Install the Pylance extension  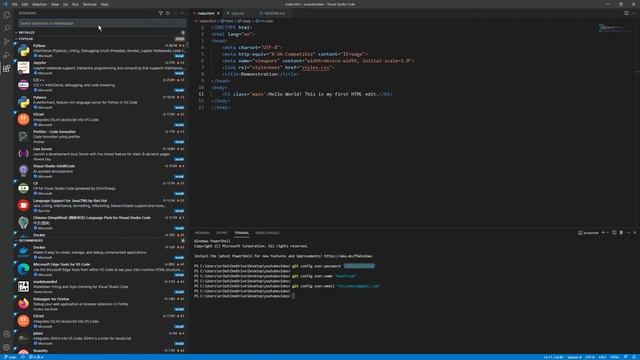click(x=179, y=107)
